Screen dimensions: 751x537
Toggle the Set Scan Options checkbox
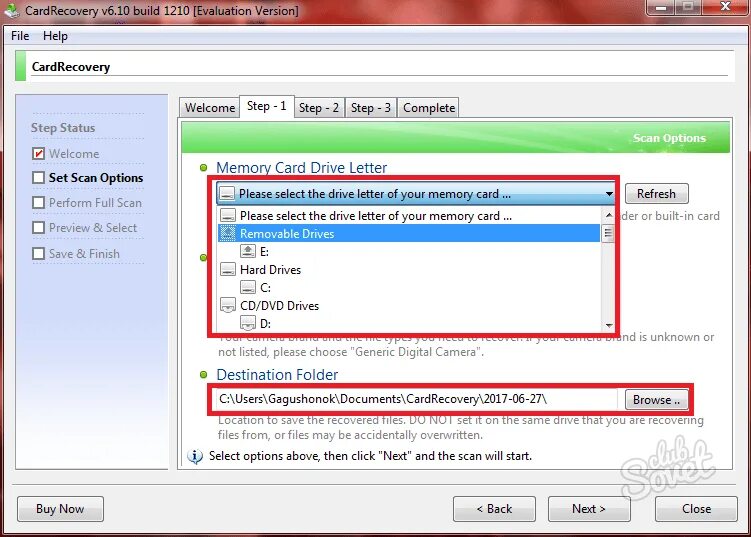point(38,178)
